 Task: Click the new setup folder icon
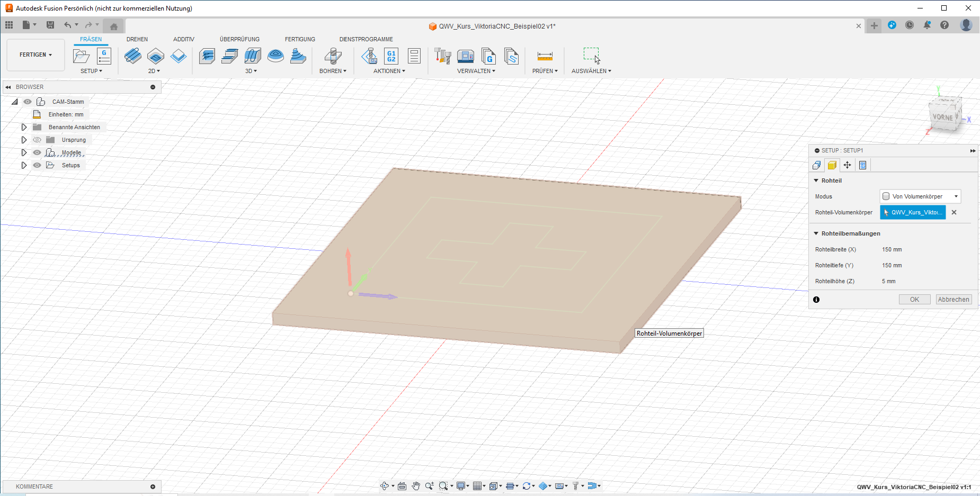81,56
